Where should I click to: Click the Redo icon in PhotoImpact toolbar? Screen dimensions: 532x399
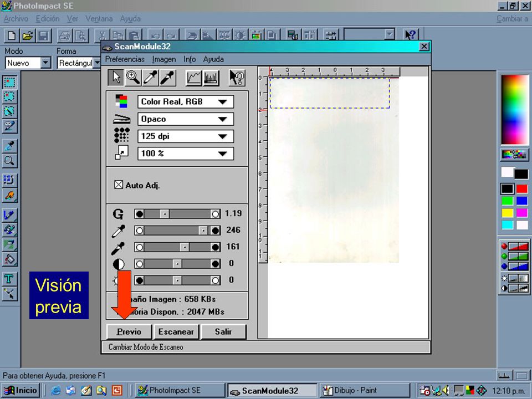tap(171, 35)
